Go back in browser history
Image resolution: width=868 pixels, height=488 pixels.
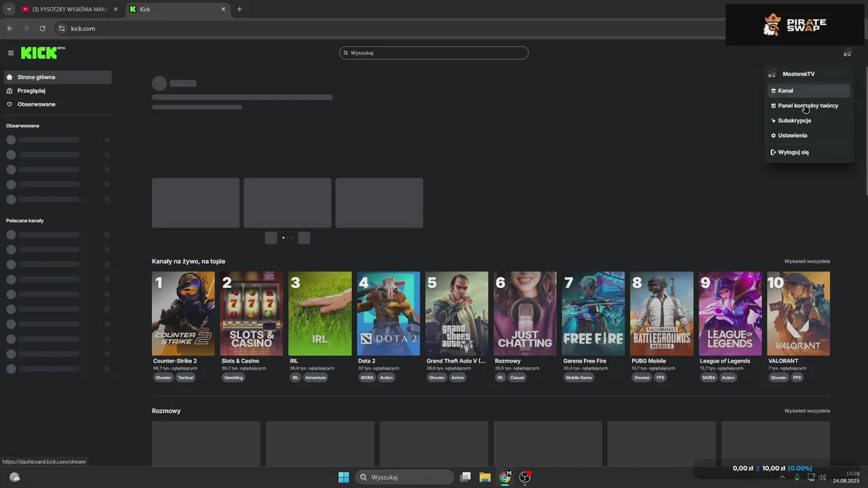[9, 28]
